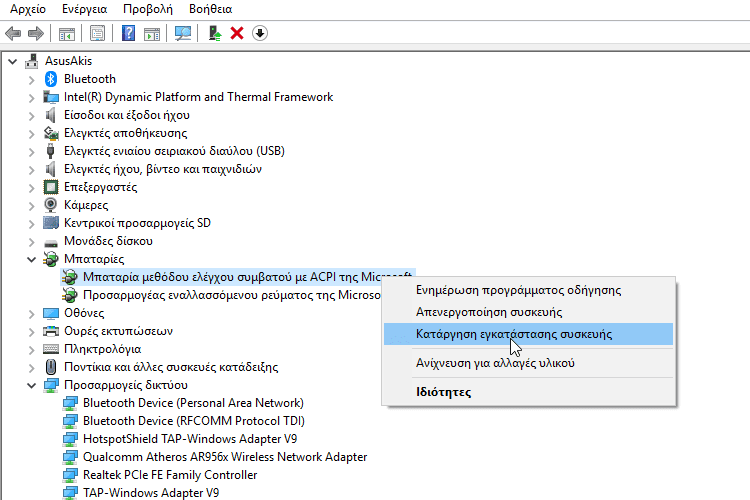Click the Κάμερες webcam icon
The image size is (750, 500).
(x=50, y=205)
